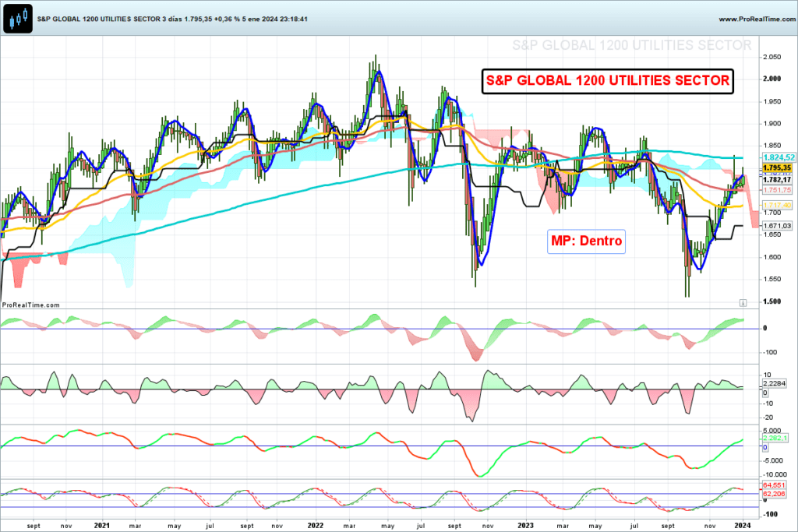Click the 2023 year label on time axis
This screenshot has width=798, height=532.
click(x=526, y=526)
